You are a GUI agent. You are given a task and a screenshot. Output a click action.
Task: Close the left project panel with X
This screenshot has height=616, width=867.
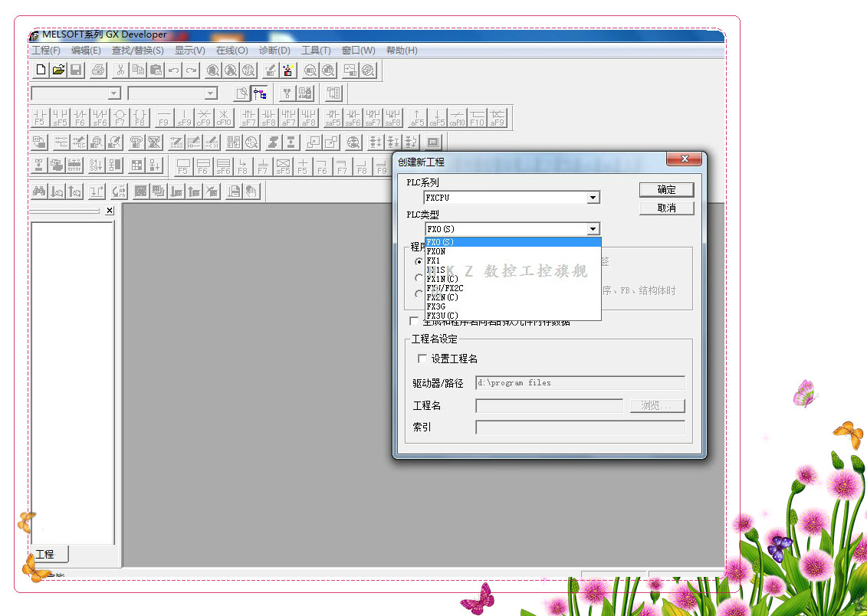coord(110,211)
